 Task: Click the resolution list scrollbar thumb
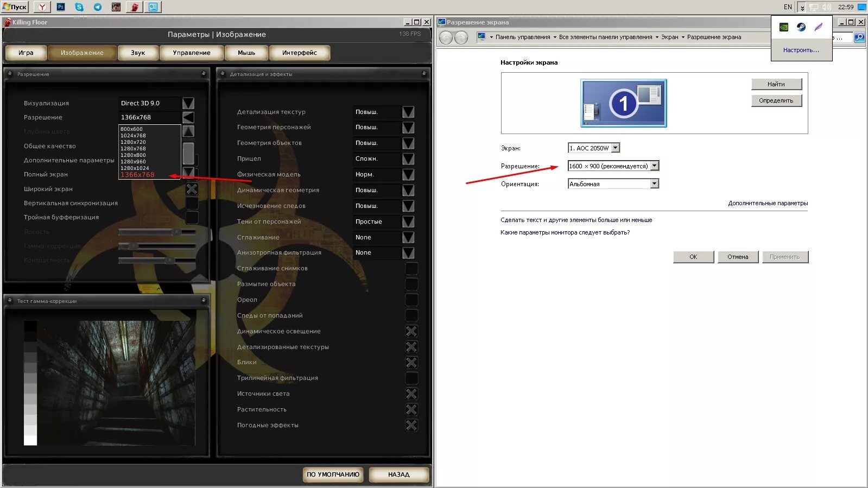coord(188,153)
